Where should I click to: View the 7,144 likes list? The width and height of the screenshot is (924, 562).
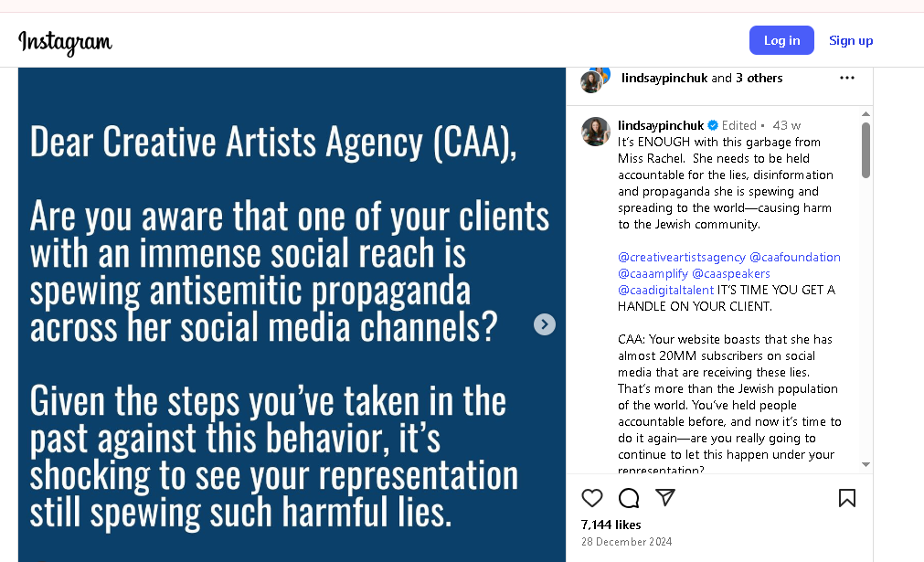pos(611,525)
